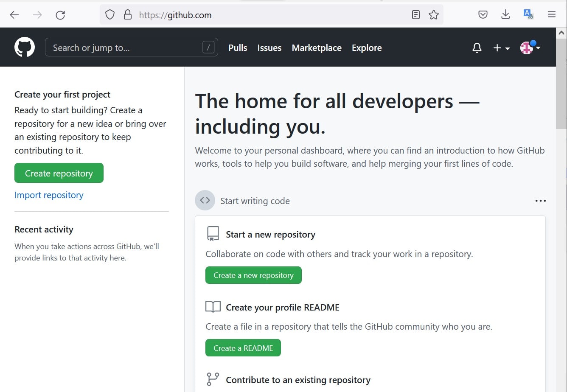Open Explore in the top navigation

pyautogui.click(x=367, y=48)
